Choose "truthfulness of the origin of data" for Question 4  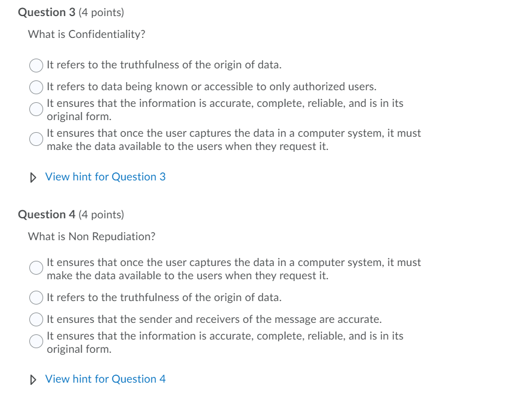[x=36, y=298]
